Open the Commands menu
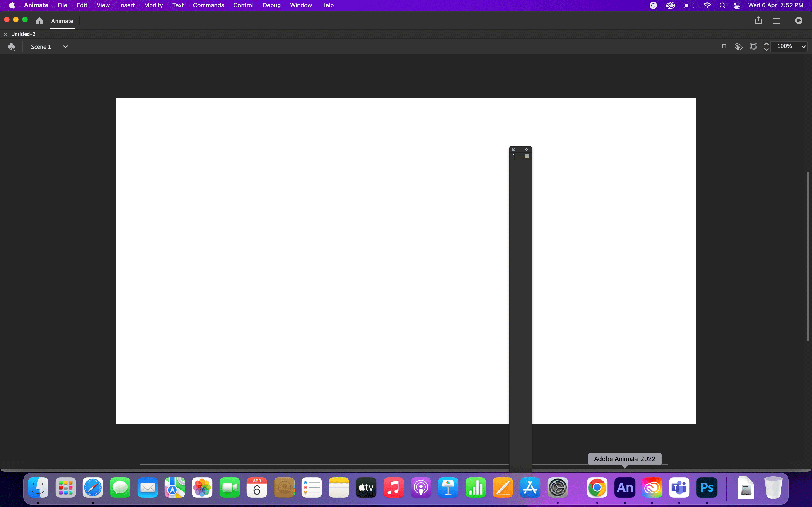Screen dimensions: 812x507 click(x=208, y=5)
